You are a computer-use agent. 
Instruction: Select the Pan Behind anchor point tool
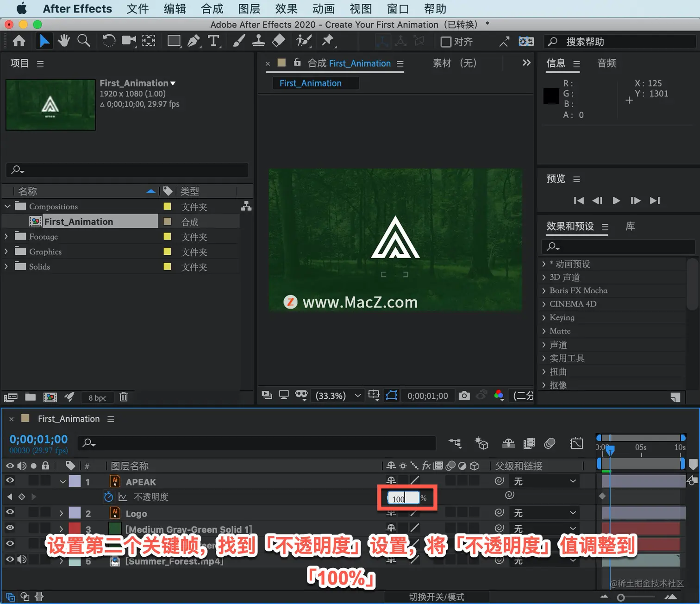click(x=149, y=41)
